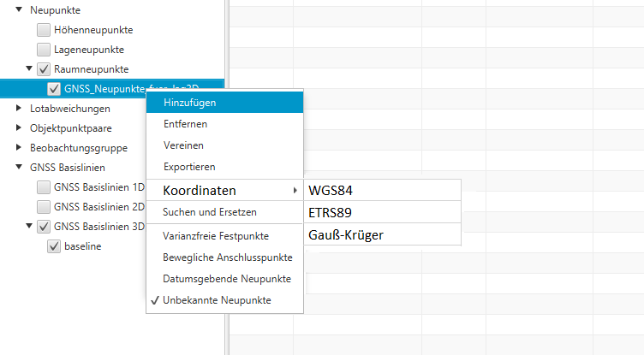
Task: Expand the Lotabweichungen node
Action: click(20, 109)
